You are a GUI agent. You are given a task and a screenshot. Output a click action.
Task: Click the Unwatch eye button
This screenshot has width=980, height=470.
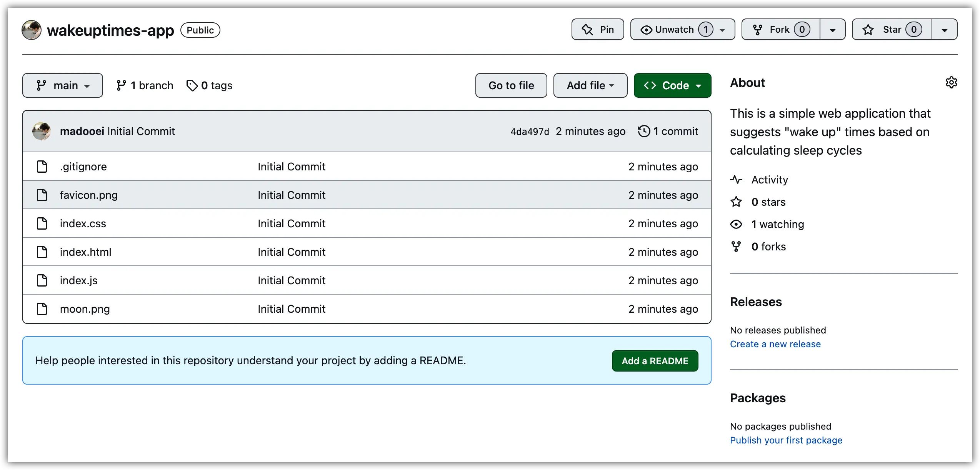[x=646, y=30]
